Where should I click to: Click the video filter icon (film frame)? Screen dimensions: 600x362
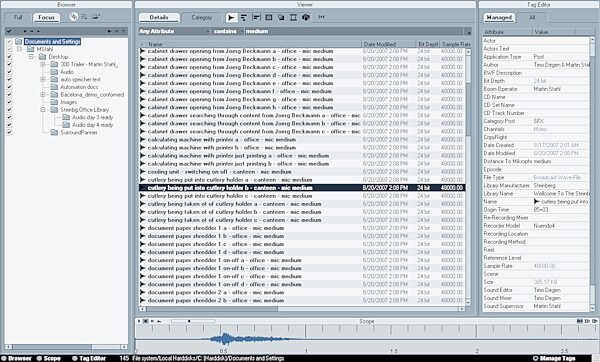tap(293, 17)
